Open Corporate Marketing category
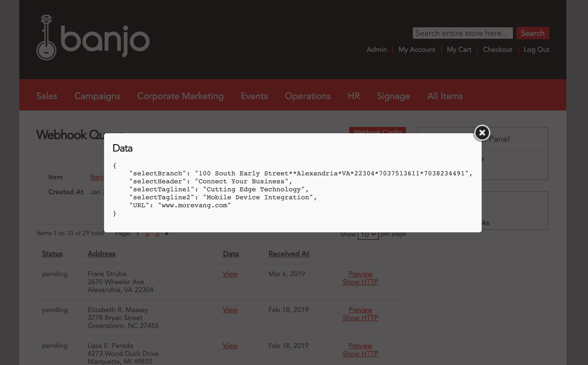This screenshot has height=365, width=588. (180, 96)
